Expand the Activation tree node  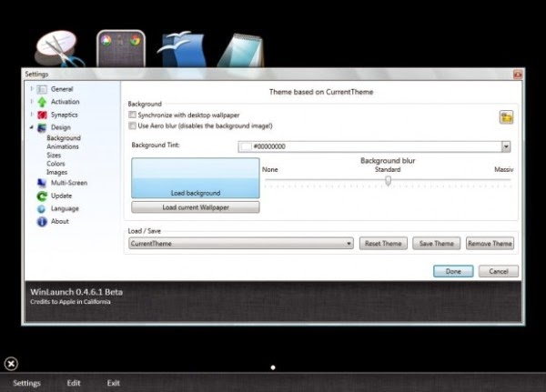click(32, 102)
